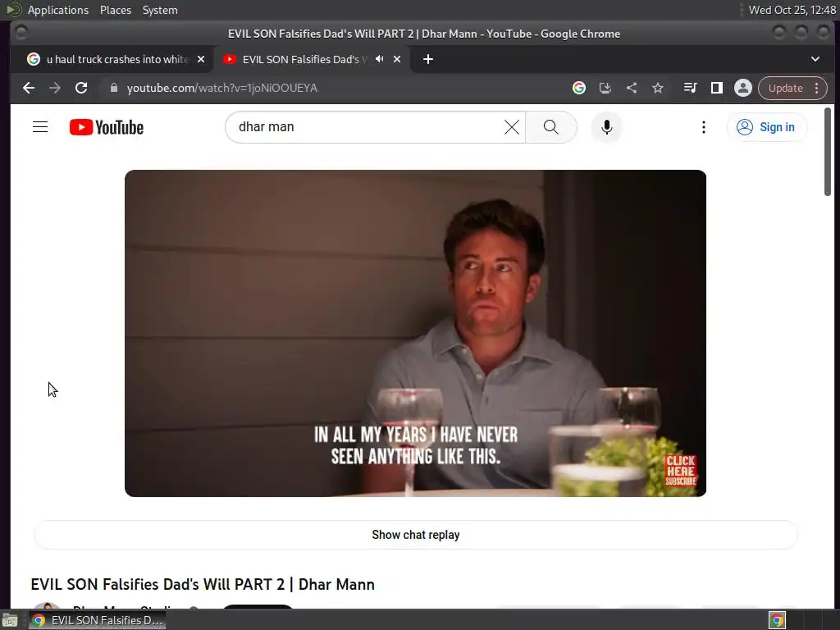The height and width of the screenshot is (630, 840).
Task: Share this page icon
Action: (632, 88)
